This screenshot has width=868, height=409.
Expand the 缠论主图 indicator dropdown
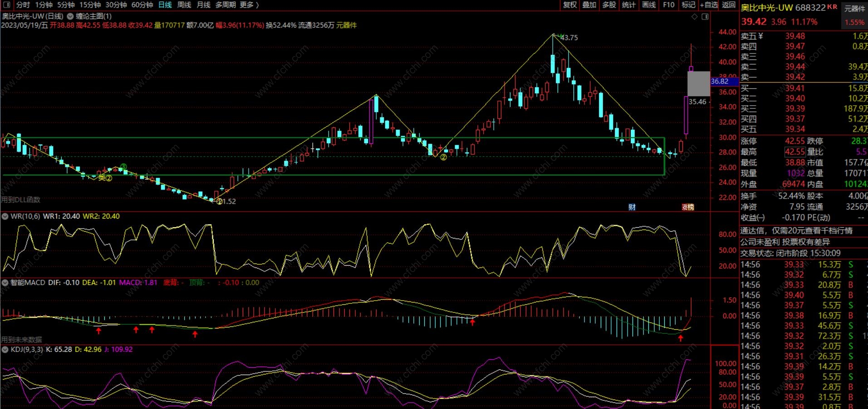(x=70, y=16)
